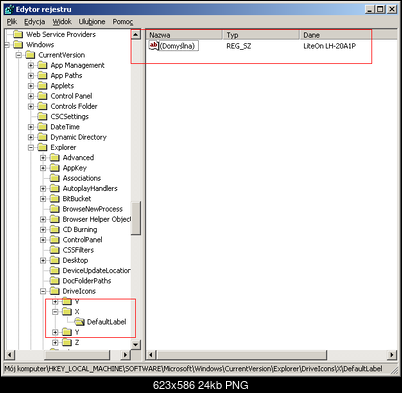Screen dimensions: 402x393
Task: Open the Pomoc menu
Action: (x=123, y=22)
